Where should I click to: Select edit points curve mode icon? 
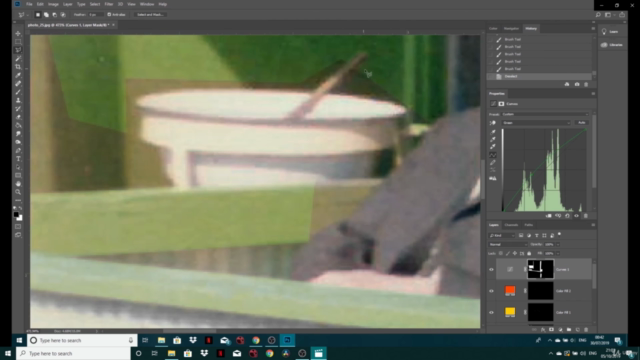pyautogui.click(x=493, y=155)
